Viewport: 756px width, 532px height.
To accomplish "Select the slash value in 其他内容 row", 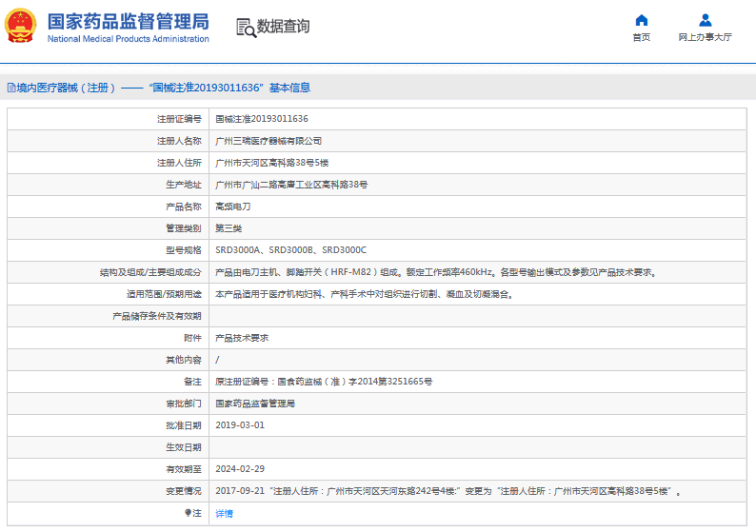I will [217, 360].
